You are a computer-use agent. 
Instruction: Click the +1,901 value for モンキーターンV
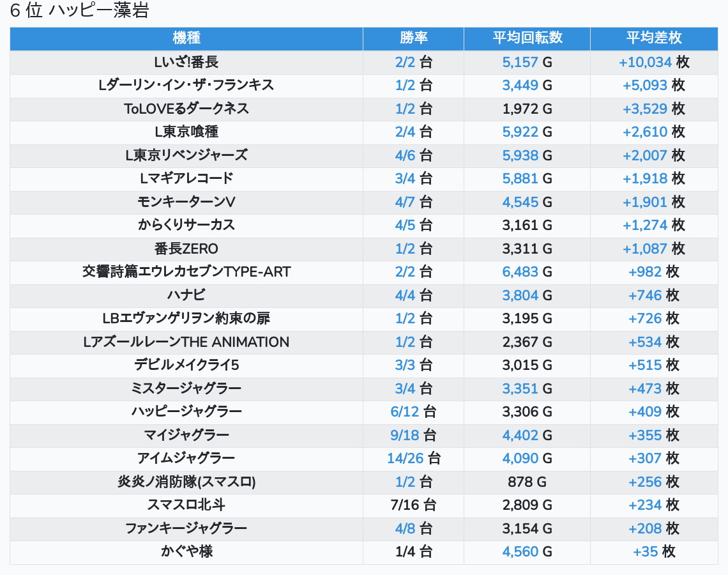click(x=644, y=202)
